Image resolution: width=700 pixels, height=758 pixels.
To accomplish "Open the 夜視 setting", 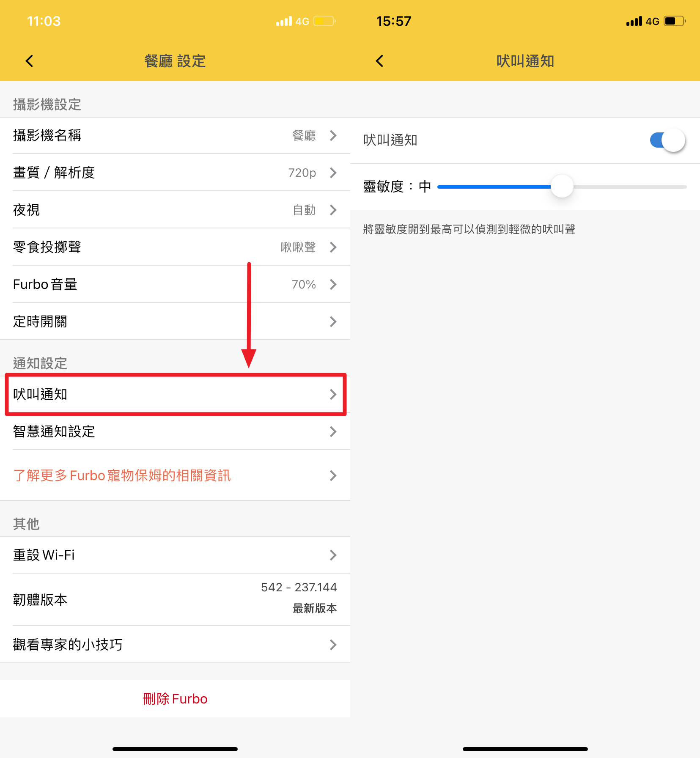I will tap(175, 210).
